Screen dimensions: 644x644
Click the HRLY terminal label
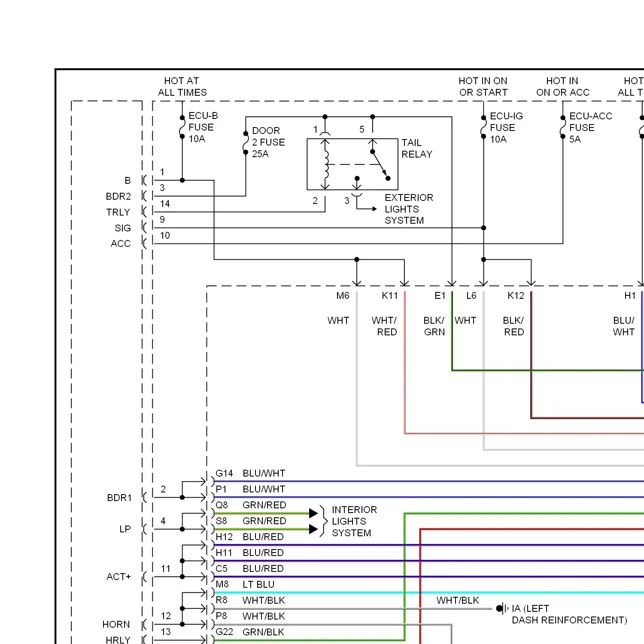click(118, 640)
